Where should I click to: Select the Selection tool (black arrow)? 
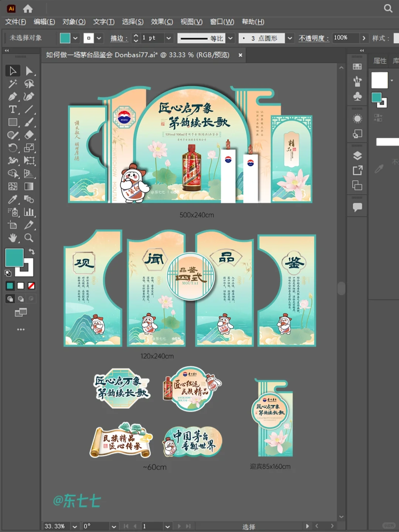pos(13,71)
